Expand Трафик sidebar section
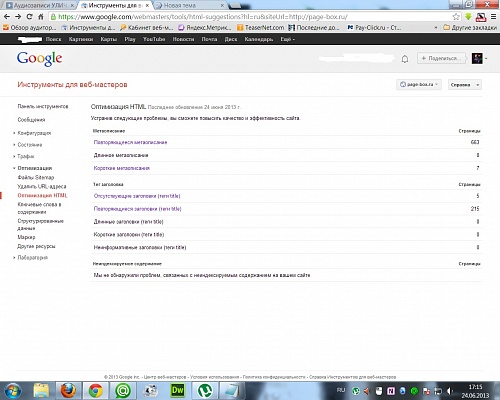 pyautogui.click(x=25, y=156)
